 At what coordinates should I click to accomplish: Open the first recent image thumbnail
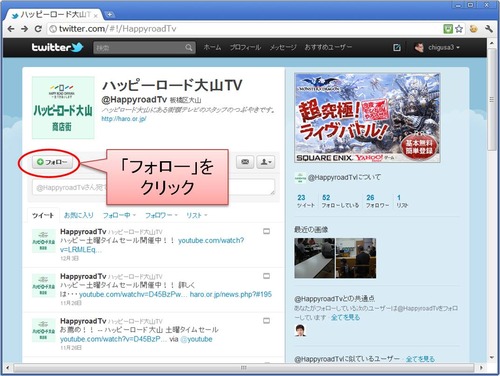tap(314, 258)
